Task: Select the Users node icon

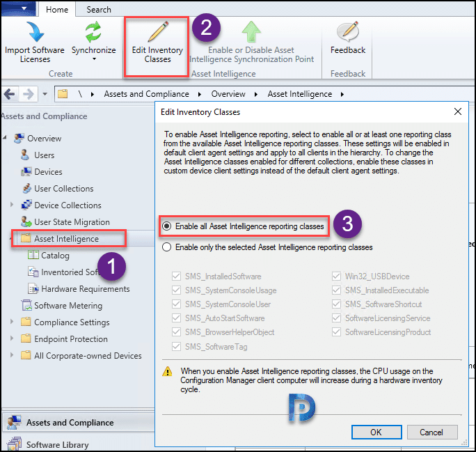Action: pyautogui.click(x=25, y=155)
